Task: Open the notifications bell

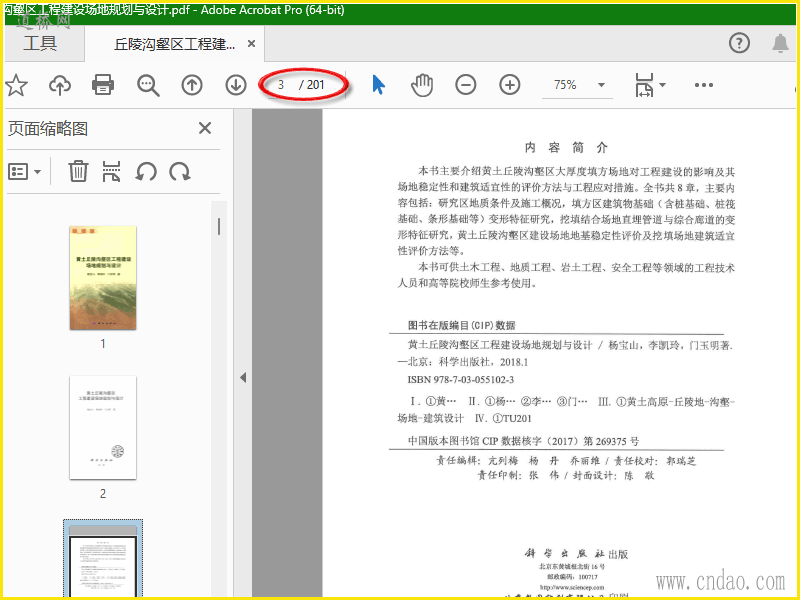Action: (780, 43)
